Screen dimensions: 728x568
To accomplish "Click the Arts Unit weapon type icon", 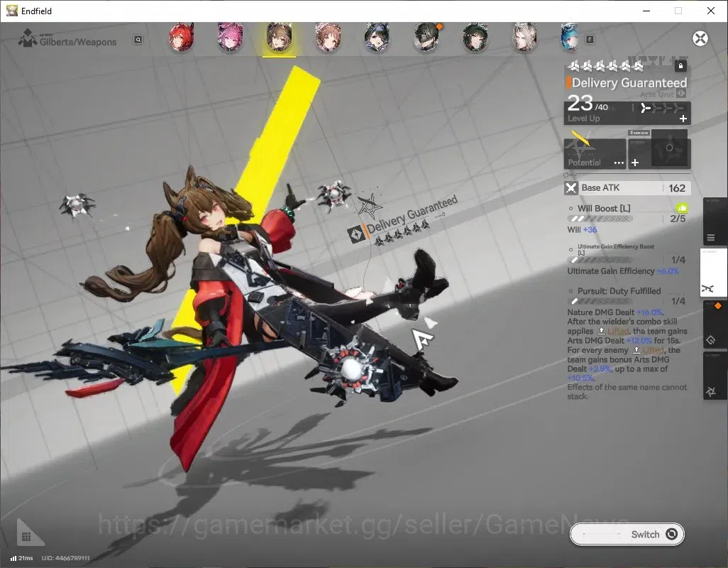I will [x=681, y=94].
